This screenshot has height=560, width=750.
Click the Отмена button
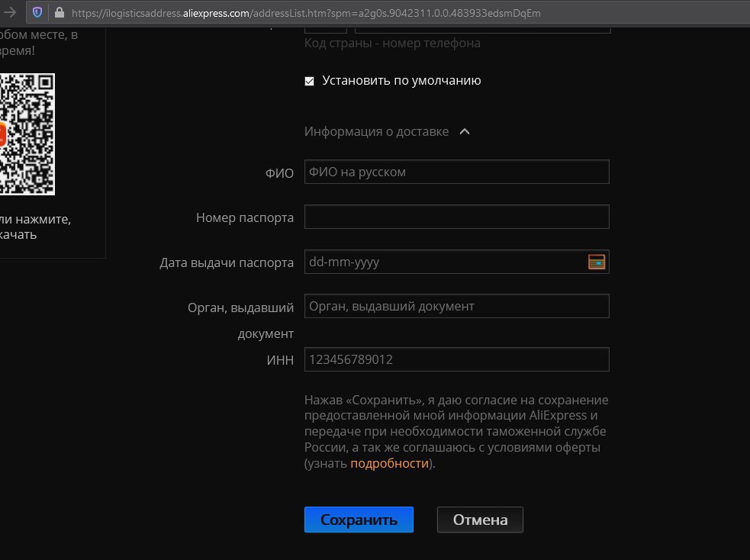pos(480,520)
